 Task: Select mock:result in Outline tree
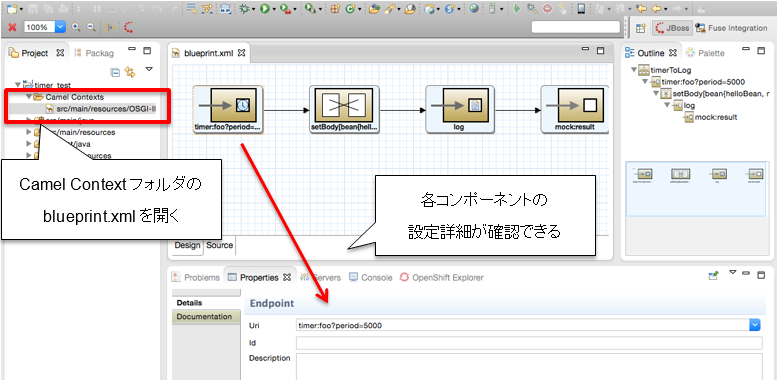(711, 117)
